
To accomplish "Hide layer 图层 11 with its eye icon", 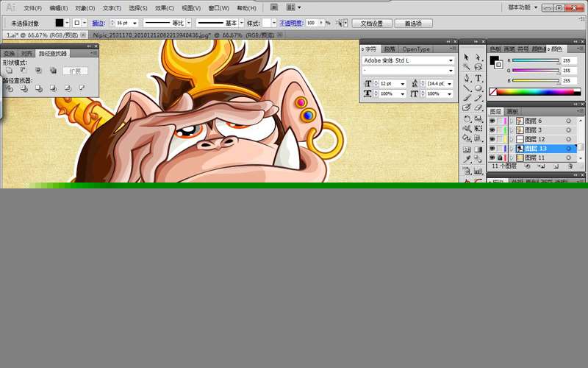I will point(492,158).
